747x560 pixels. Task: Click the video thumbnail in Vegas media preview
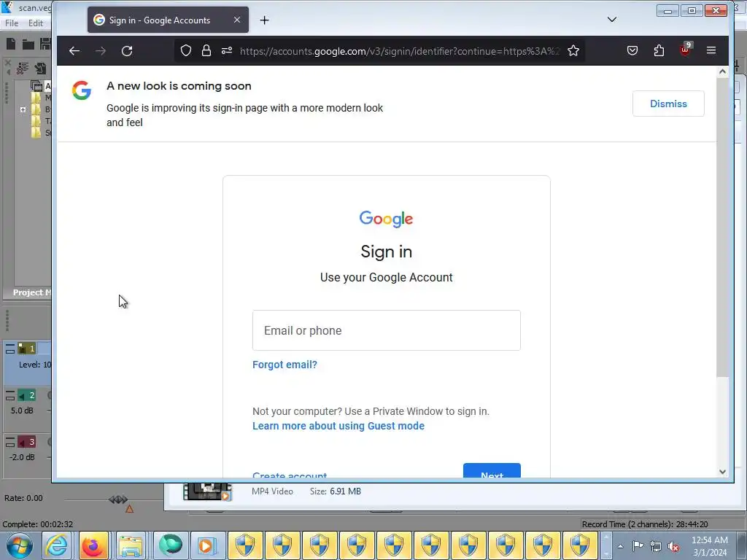207,491
